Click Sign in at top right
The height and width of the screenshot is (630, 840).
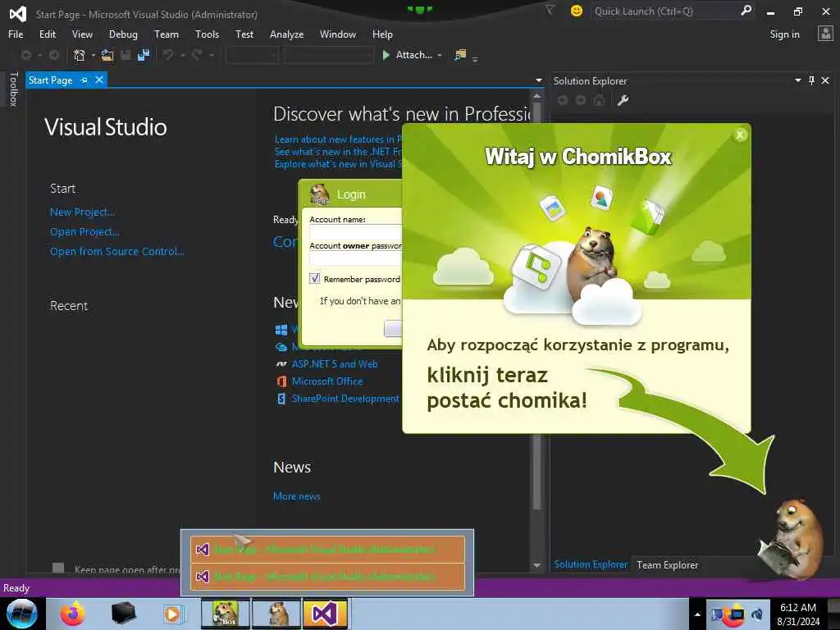click(785, 34)
